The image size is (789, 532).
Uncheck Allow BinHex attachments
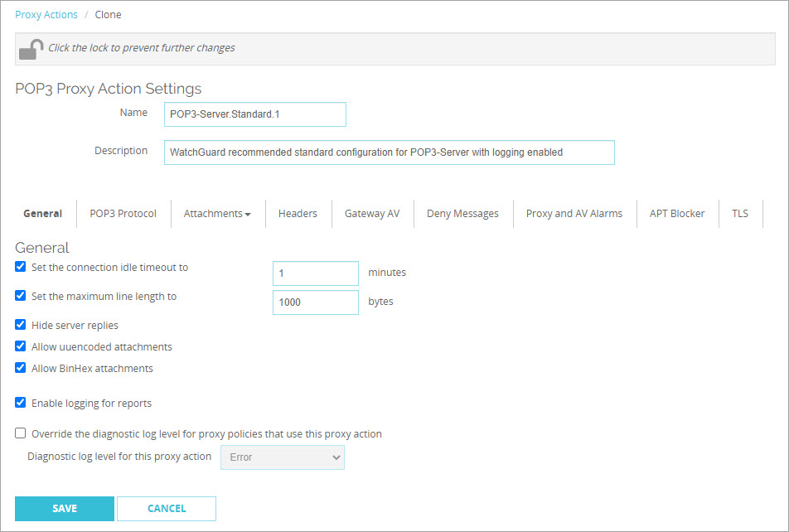(20, 368)
